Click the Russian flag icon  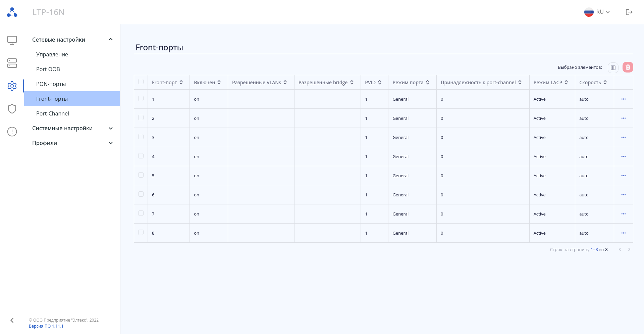589,12
